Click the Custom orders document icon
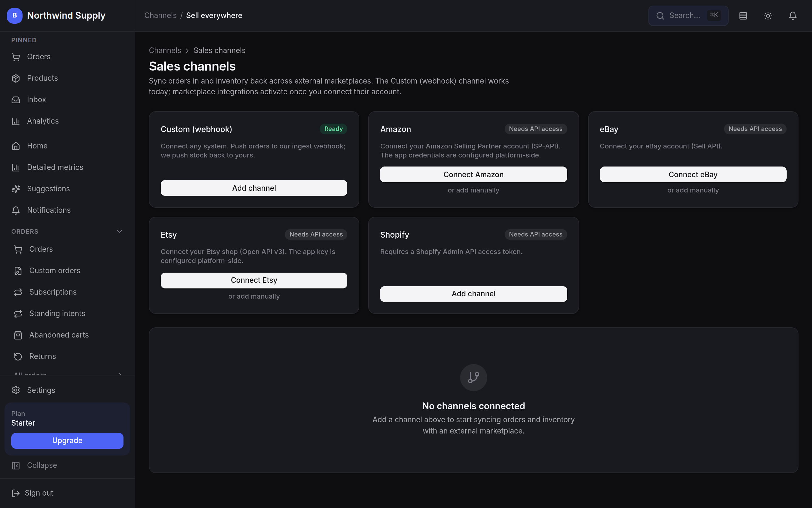The image size is (812, 508). (18, 271)
